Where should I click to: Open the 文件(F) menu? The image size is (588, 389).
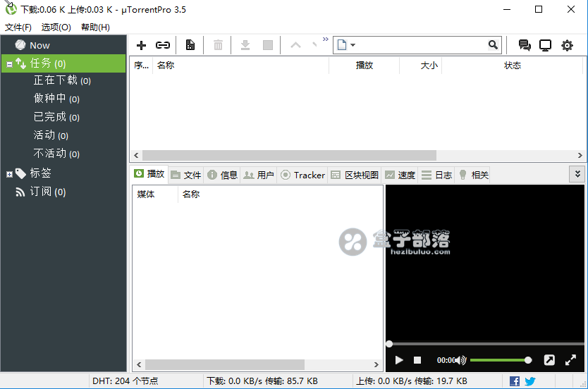(18, 27)
